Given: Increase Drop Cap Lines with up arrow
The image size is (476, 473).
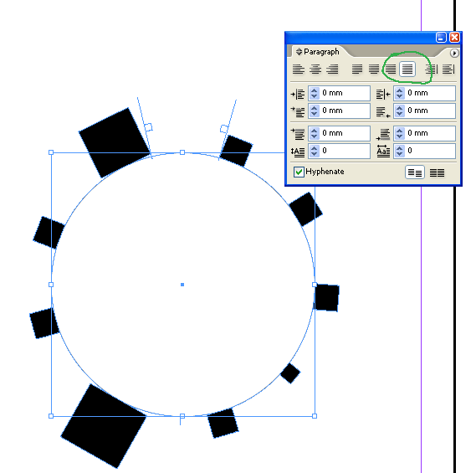Looking at the screenshot, I should 315,148.
